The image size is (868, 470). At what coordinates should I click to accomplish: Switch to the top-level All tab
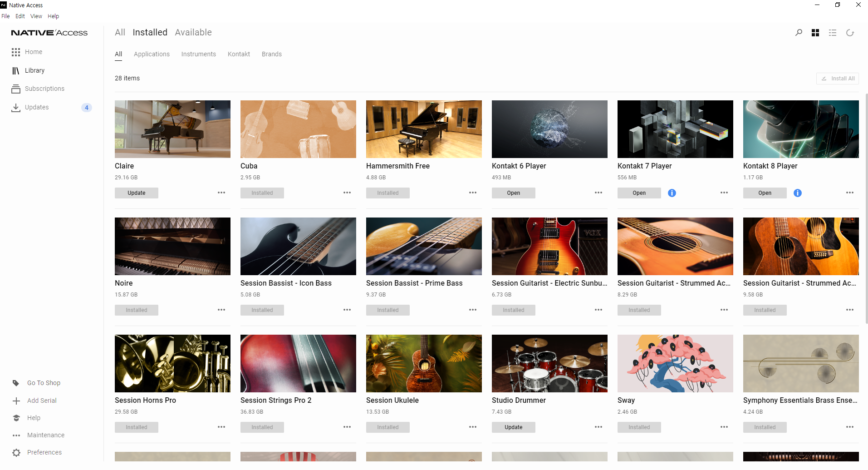click(x=120, y=32)
